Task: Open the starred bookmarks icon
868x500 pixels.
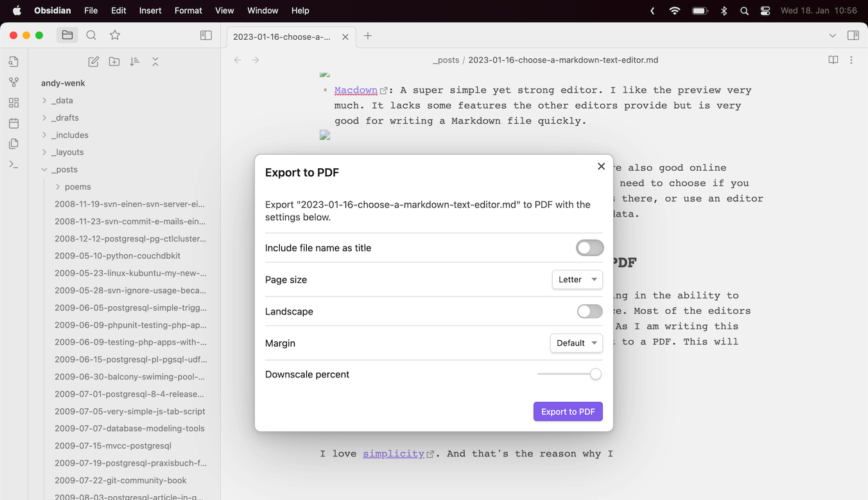Action: [x=115, y=35]
